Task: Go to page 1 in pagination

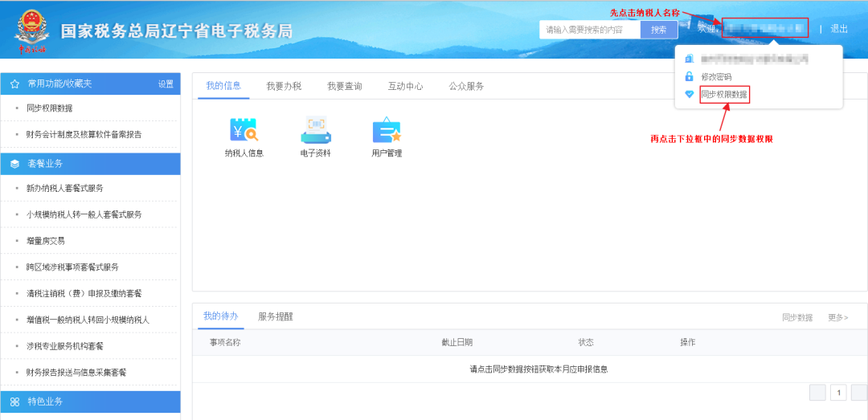Action: 838,393
